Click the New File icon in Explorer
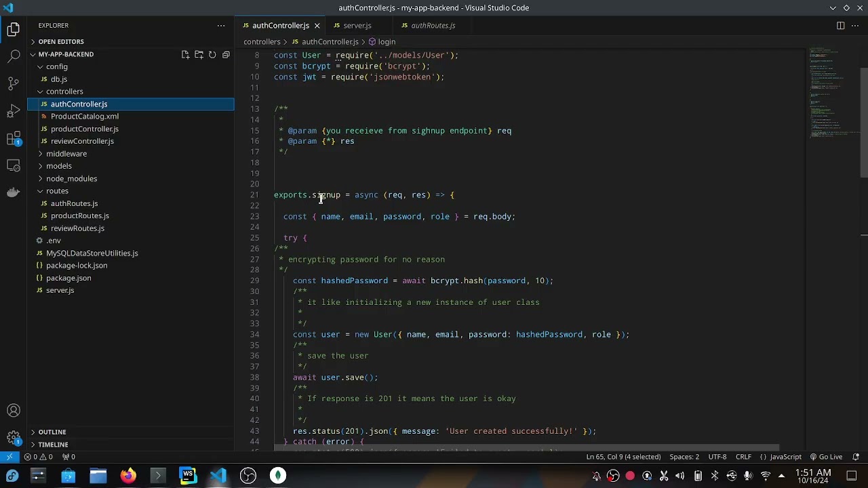This screenshot has height=488, width=868. 185,54
